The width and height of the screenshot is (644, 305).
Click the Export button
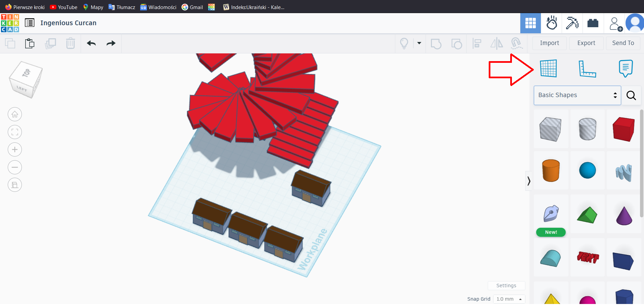[x=586, y=43]
